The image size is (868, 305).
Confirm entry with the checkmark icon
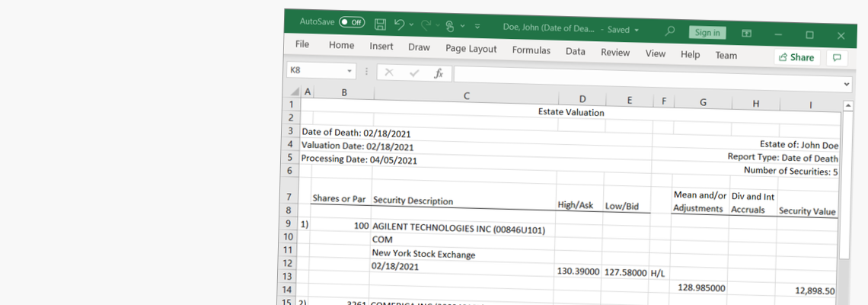click(x=414, y=73)
